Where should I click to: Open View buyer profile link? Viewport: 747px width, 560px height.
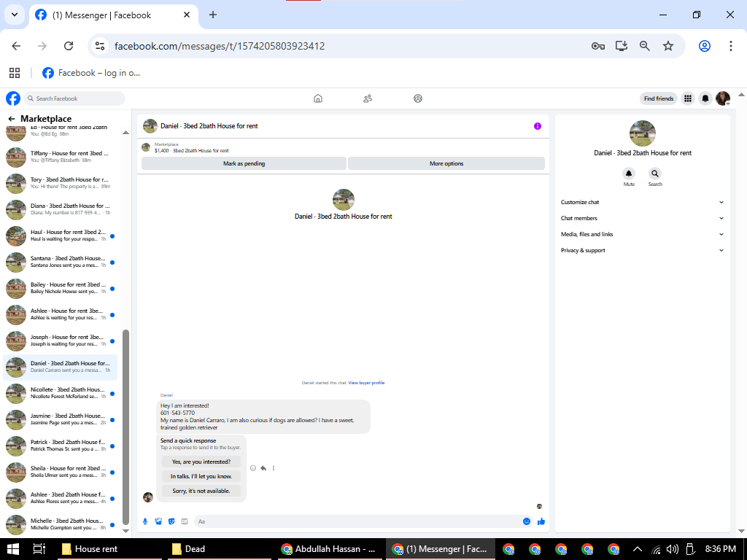click(x=366, y=383)
